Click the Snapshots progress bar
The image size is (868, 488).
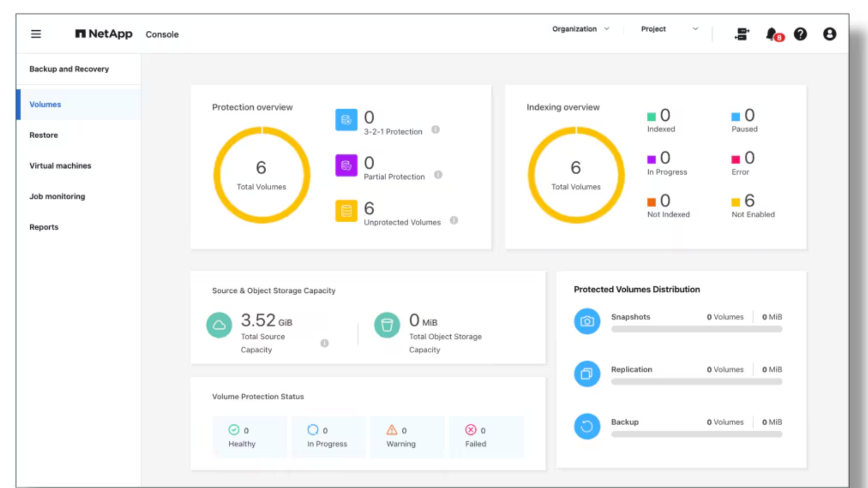pyautogui.click(x=696, y=329)
